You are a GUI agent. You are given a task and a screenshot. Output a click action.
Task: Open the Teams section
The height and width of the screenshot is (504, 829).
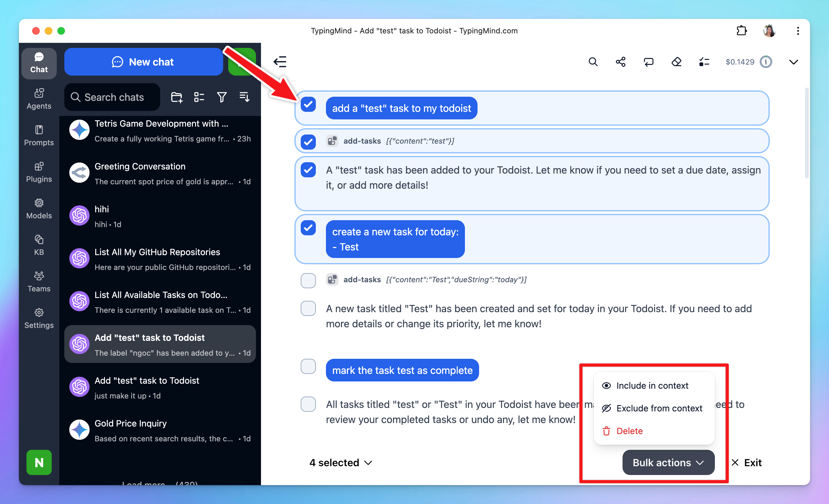pos(39,282)
